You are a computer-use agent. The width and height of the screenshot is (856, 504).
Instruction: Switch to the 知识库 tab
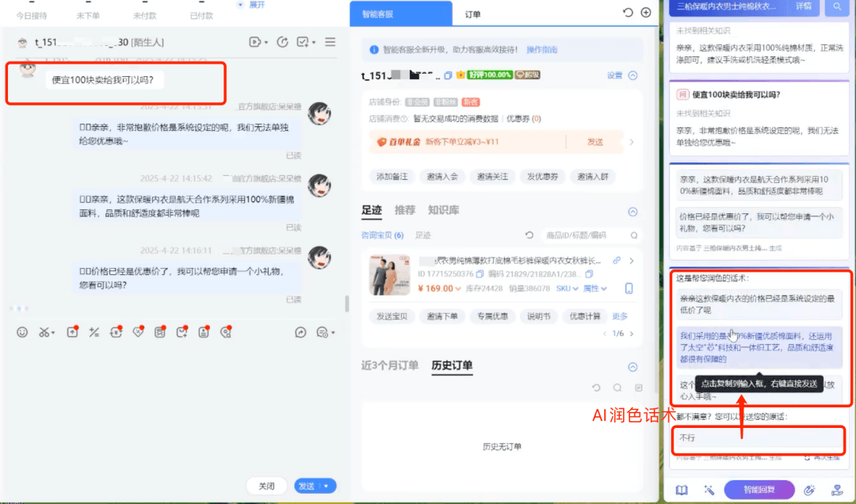click(443, 211)
